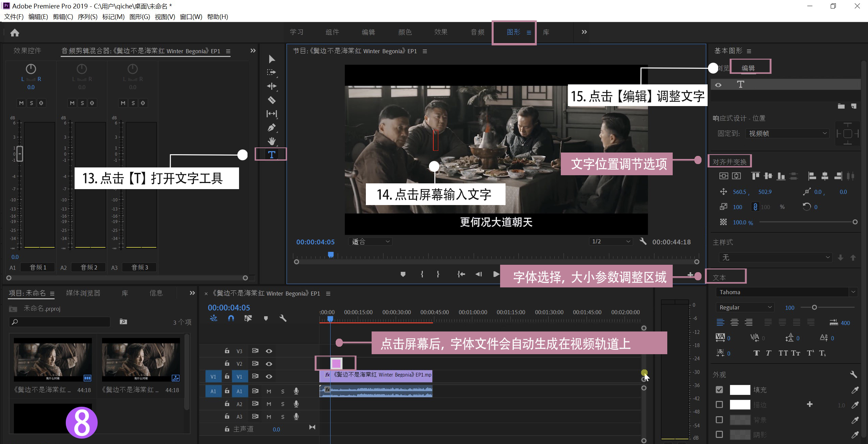Select the Slip tool

272,114
